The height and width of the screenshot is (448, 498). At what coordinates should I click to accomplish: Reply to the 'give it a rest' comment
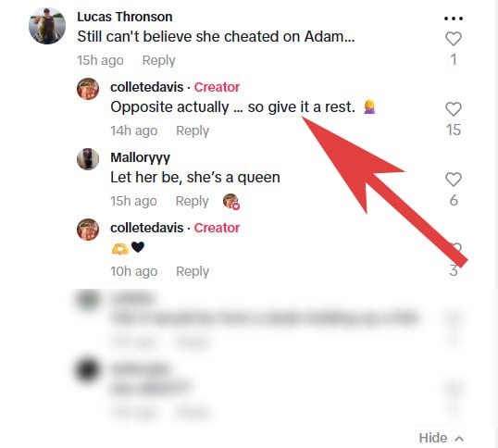(x=193, y=131)
